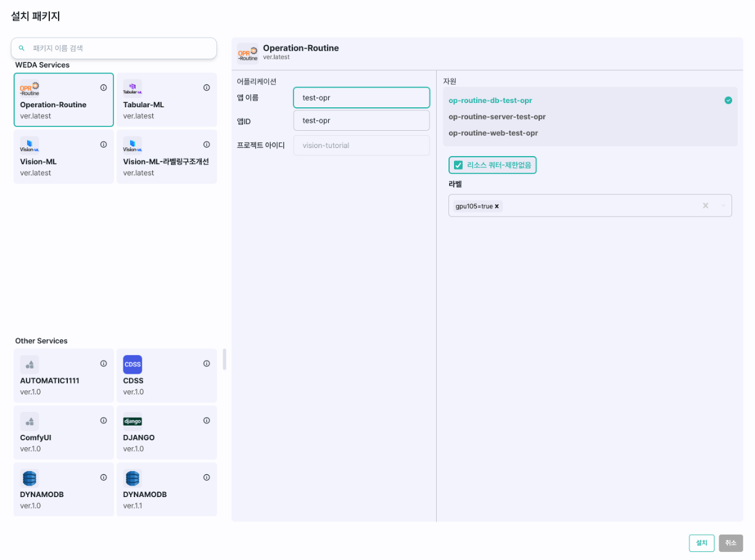Click the 설치 install button
Screen dimensions: 755x560
click(701, 543)
